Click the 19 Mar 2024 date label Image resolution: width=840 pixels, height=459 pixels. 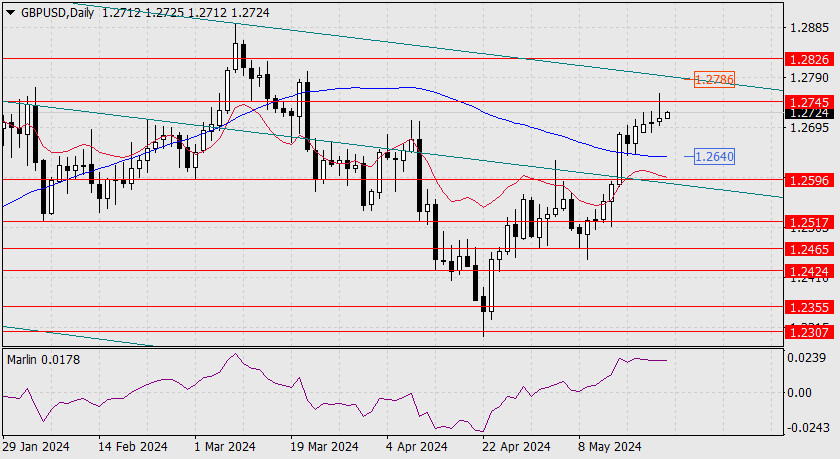pos(324,446)
